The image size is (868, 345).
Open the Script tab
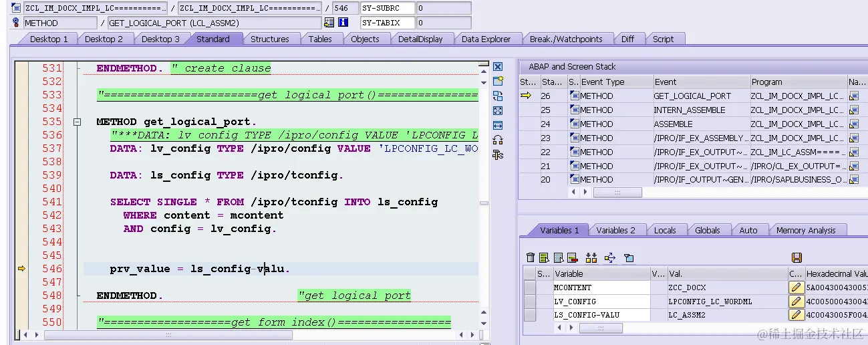(x=663, y=39)
